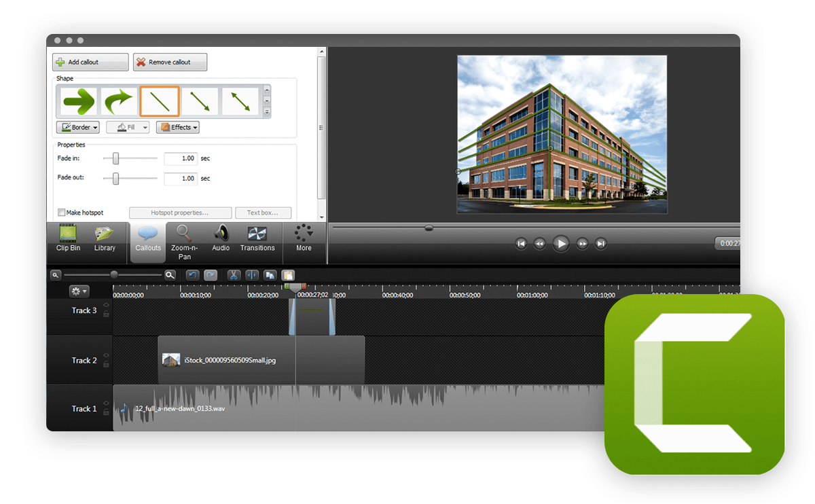Rewind the preview playback
This screenshot has height=504, width=815.
coord(539,243)
